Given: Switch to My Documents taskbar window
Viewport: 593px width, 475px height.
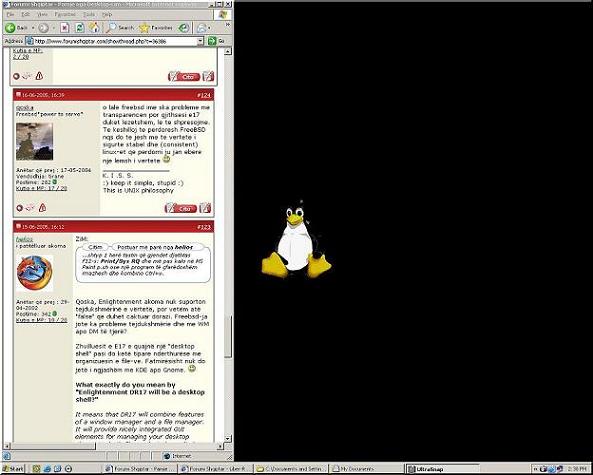Looking at the screenshot, I should (366, 469).
